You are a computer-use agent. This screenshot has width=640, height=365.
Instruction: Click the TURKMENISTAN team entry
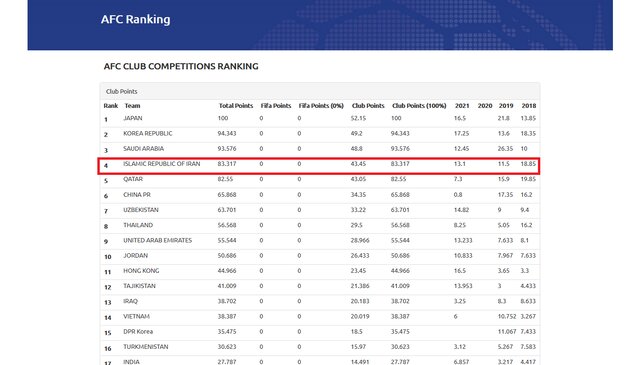(x=146, y=347)
